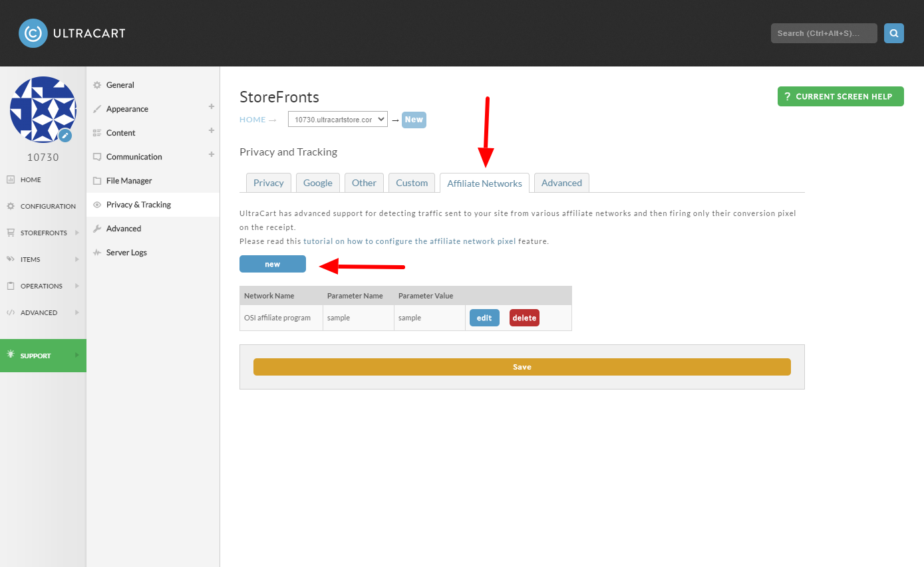Open the storefront domain dropdown
The height and width of the screenshot is (567, 924).
coord(338,120)
